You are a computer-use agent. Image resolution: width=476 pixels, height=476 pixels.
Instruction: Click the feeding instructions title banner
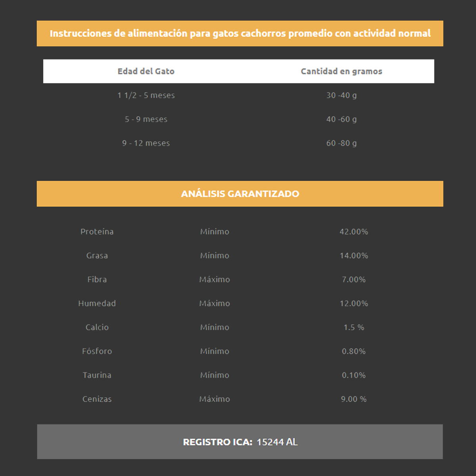tap(240, 33)
